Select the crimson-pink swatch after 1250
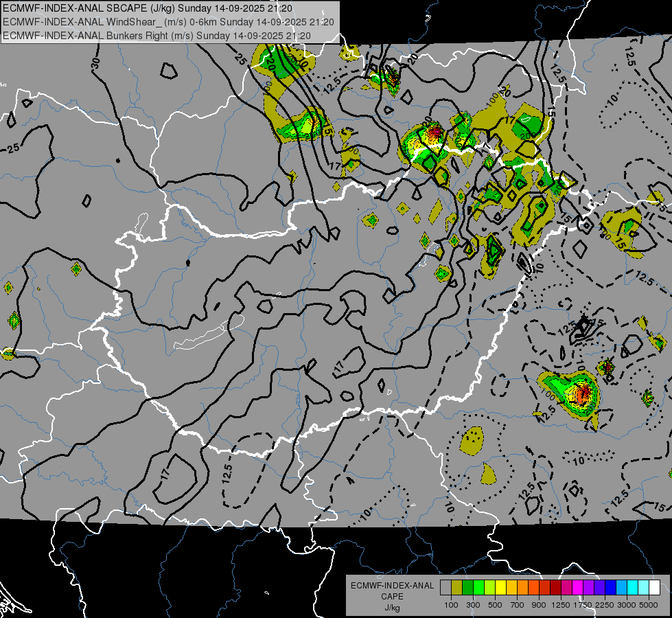672x618 pixels. coord(567,588)
